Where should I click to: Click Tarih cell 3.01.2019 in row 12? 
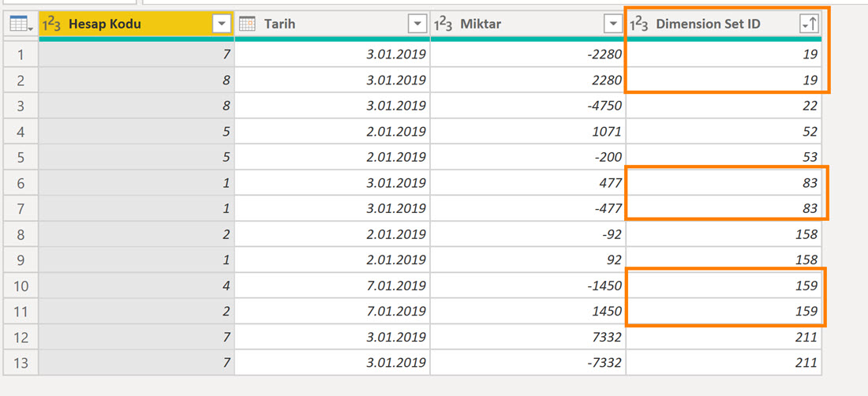pos(333,338)
